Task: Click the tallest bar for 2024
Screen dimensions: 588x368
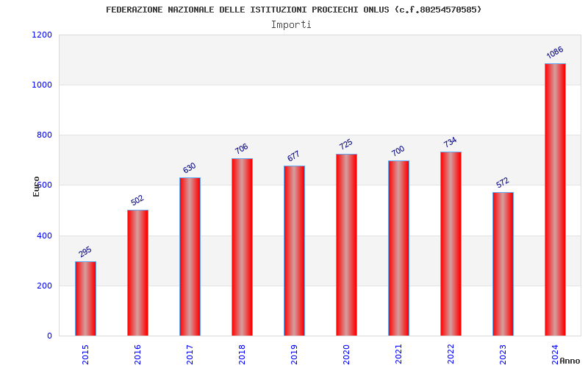Action: pyautogui.click(x=555, y=199)
